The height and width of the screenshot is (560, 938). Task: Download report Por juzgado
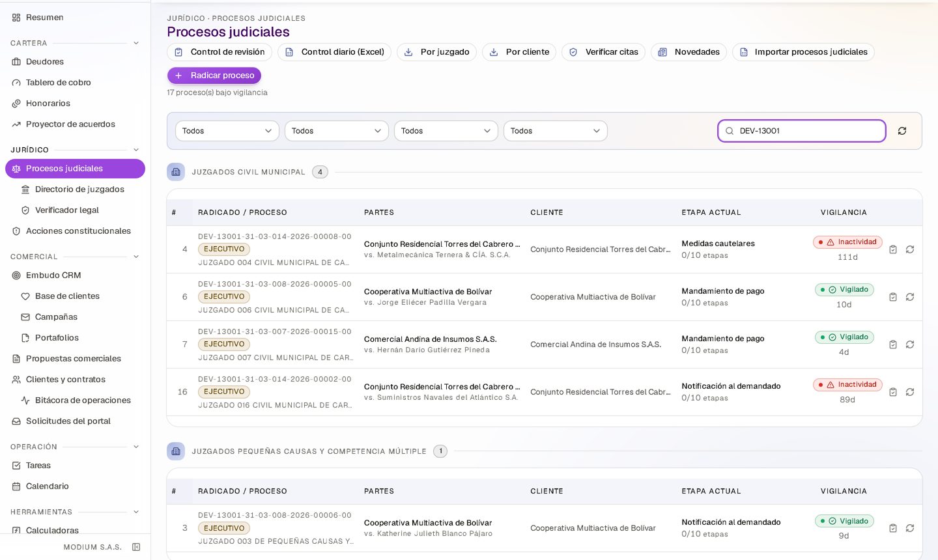click(x=436, y=52)
